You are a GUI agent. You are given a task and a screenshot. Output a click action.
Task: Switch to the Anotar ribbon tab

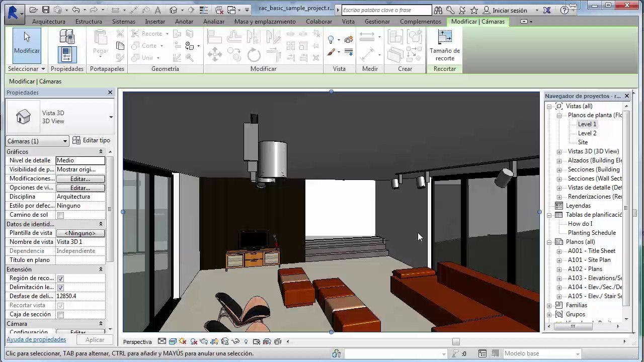click(x=184, y=22)
